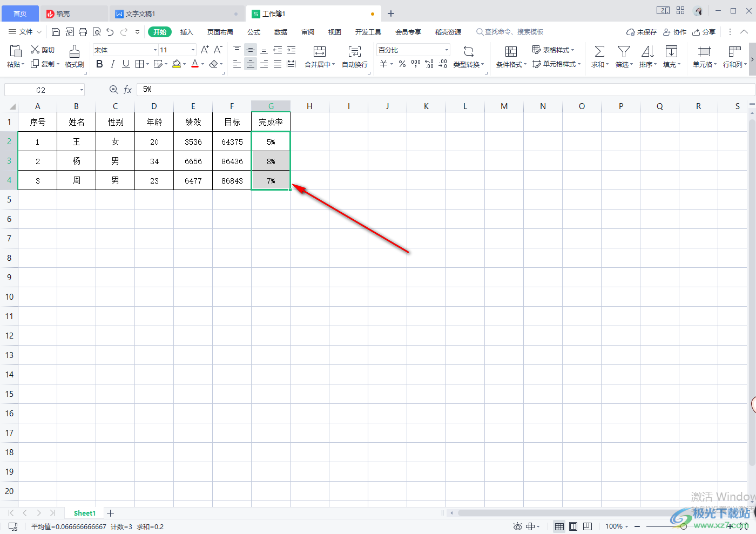Open the File (文件) menu button

click(x=25, y=32)
